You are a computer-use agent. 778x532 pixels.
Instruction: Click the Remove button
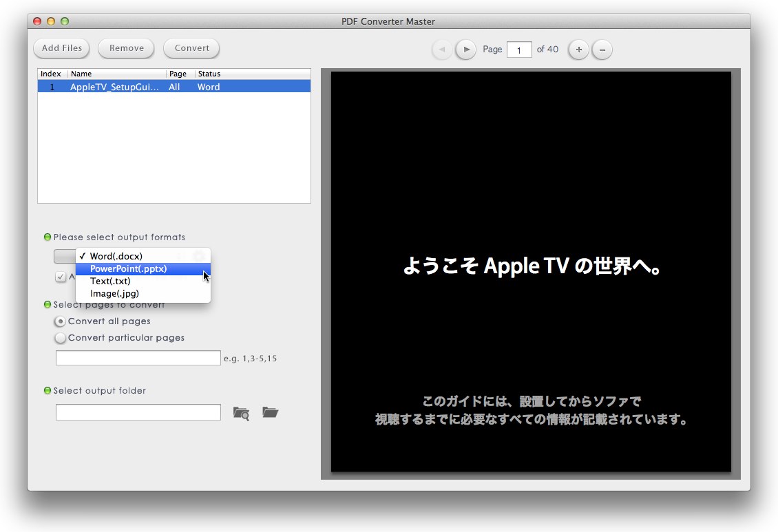[x=127, y=48]
